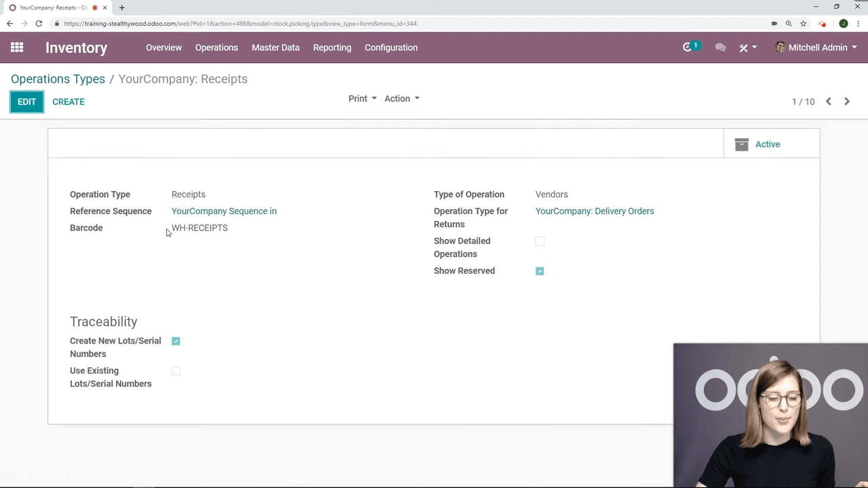Open the activities clock icon
This screenshot has width=868, height=488.
click(x=688, y=47)
